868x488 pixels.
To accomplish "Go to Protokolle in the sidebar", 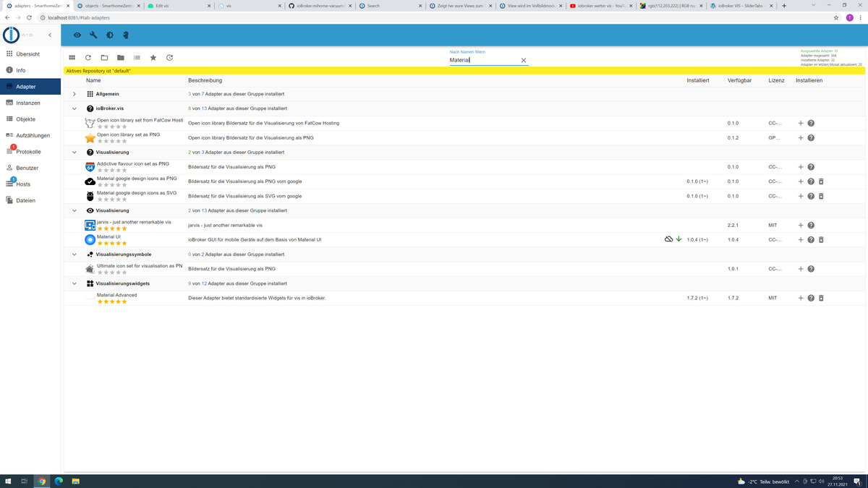I will (27, 152).
